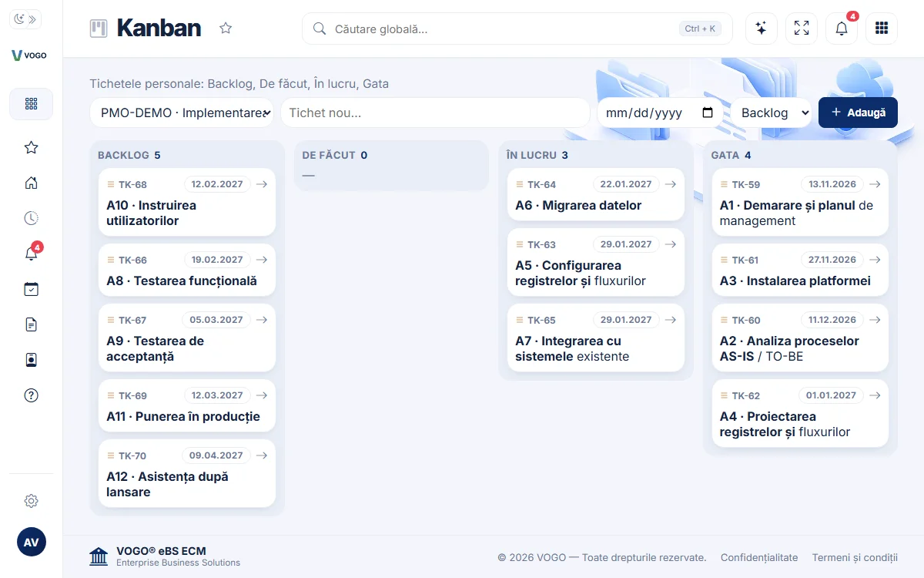Toggle fullscreen mode in the top bar
Image resolution: width=924 pixels, height=578 pixels.
click(x=802, y=29)
